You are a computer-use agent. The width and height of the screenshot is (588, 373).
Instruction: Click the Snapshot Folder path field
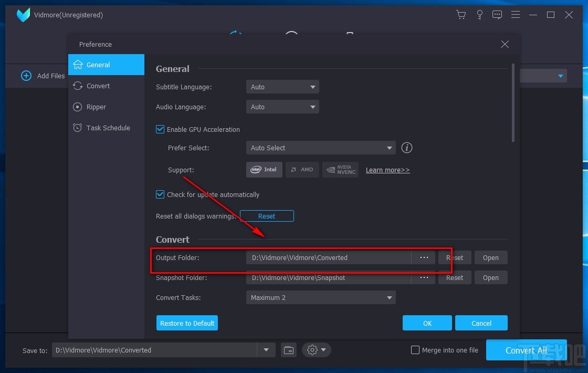point(329,278)
